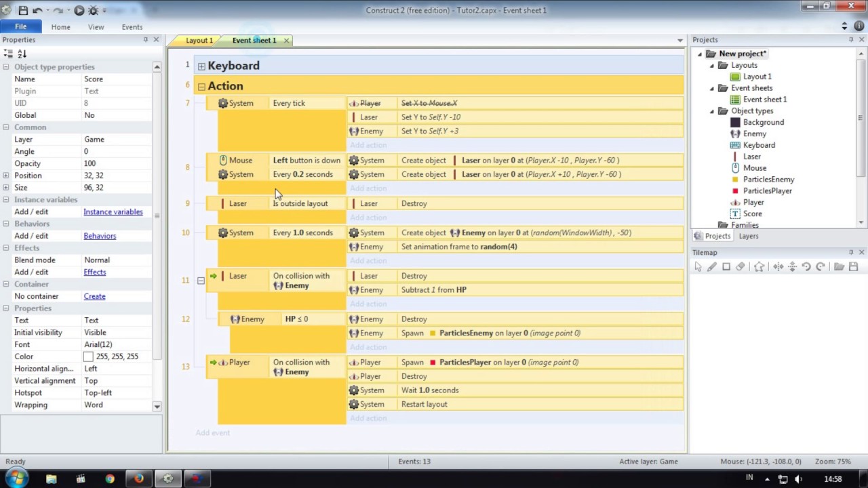The width and height of the screenshot is (868, 488).
Task: Expand the Position property
Action: coord(6,176)
